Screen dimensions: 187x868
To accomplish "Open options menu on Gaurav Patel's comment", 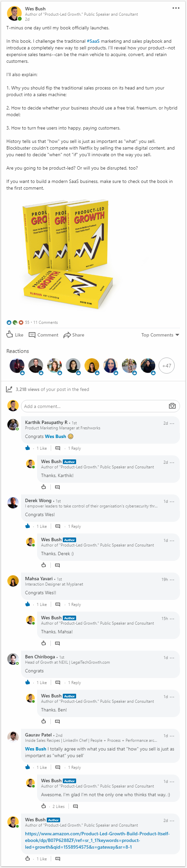I will point(172,735).
